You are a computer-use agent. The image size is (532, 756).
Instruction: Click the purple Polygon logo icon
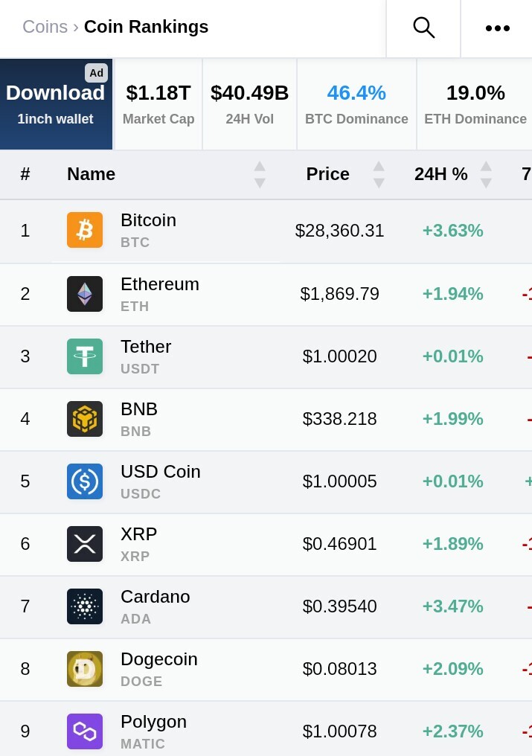pyautogui.click(x=85, y=731)
